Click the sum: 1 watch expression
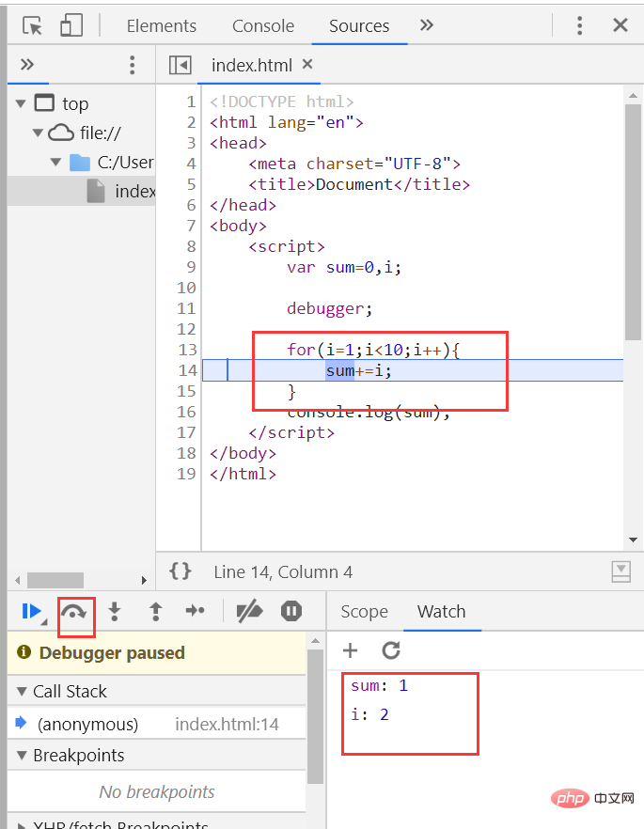This screenshot has height=829, width=644. (x=380, y=686)
